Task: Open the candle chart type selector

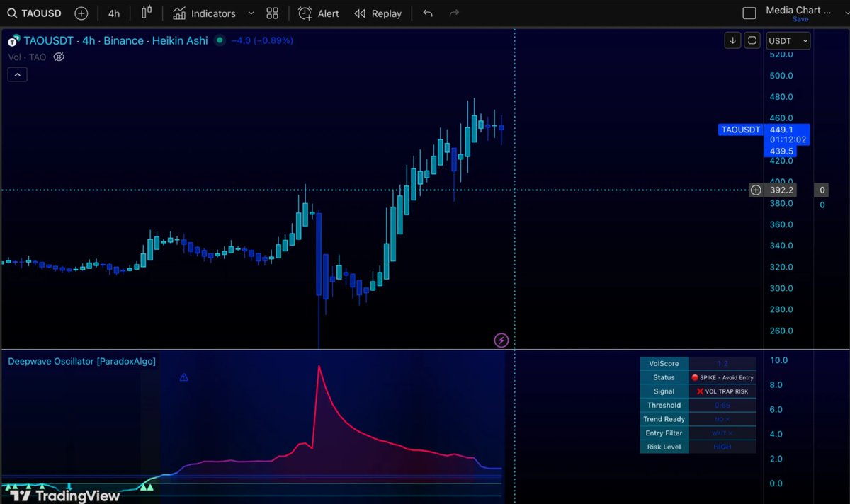Action: click(x=147, y=13)
